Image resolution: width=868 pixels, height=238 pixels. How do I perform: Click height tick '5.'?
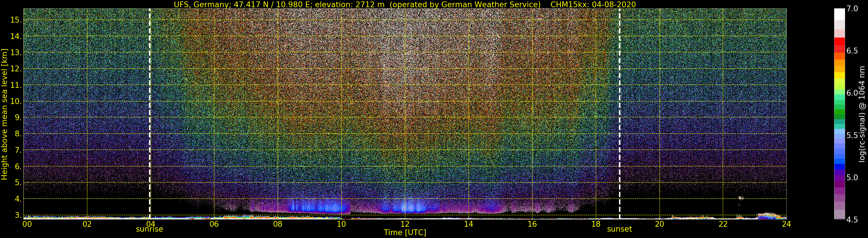(x=18, y=183)
